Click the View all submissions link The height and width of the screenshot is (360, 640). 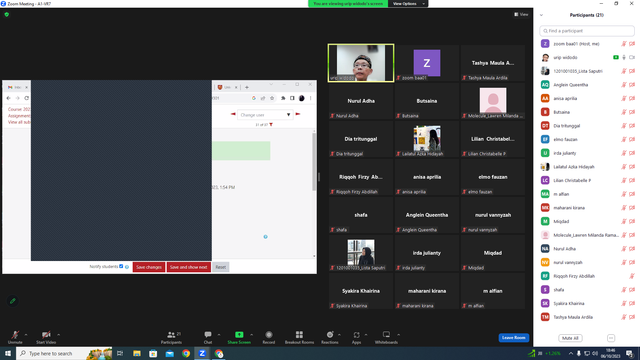click(19, 122)
